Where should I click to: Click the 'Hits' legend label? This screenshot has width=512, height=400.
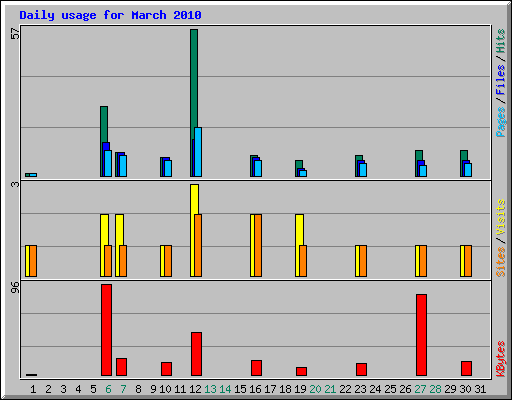501,41
